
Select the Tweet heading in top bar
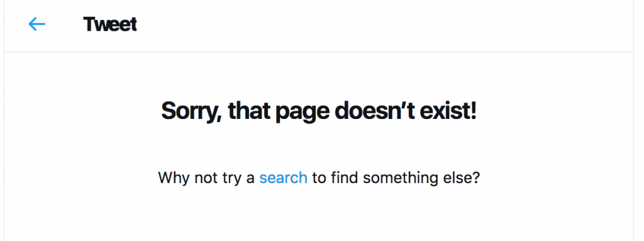110,25
